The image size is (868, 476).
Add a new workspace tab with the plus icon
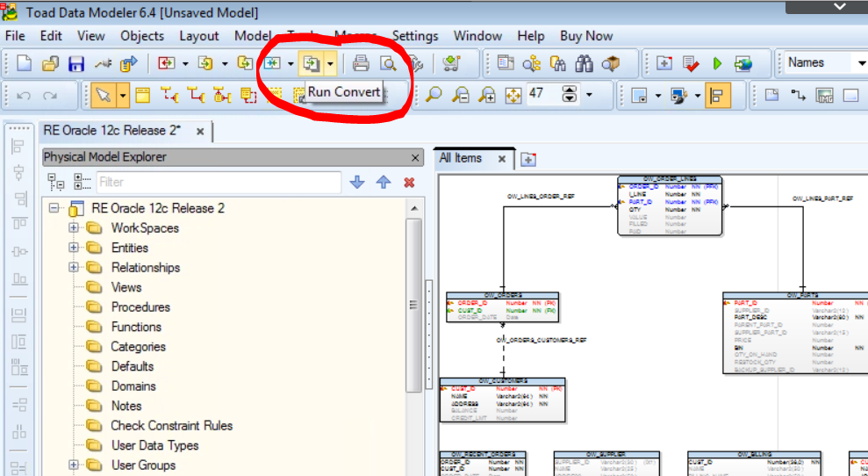tap(528, 160)
